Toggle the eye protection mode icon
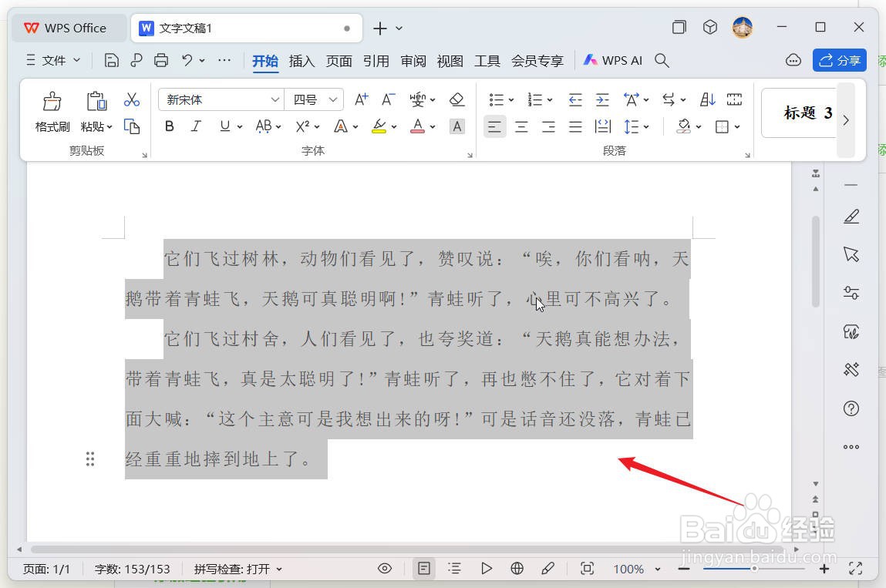This screenshot has height=588, width=886. tap(384, 568)
